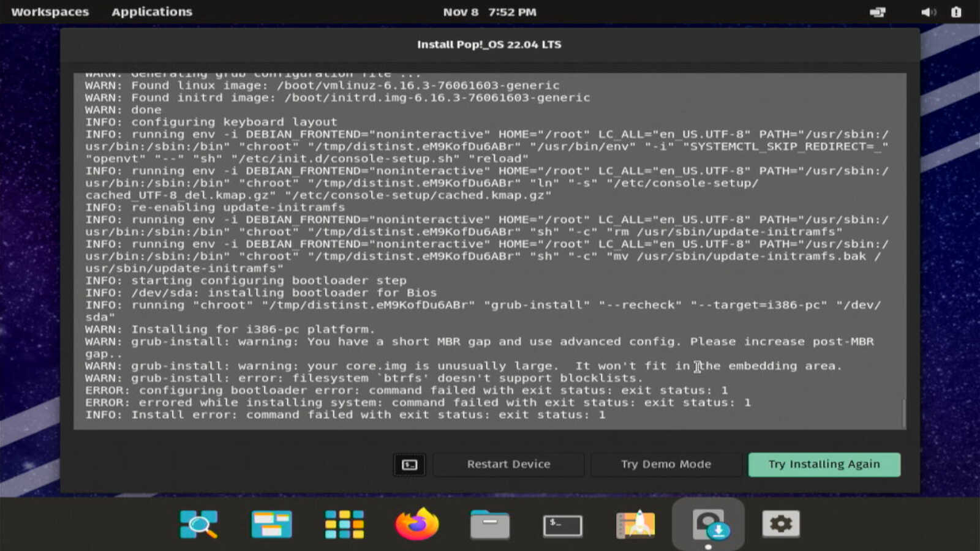Open the network status indicator
This screenshot has width=980, height=551.
click(878, 12)
